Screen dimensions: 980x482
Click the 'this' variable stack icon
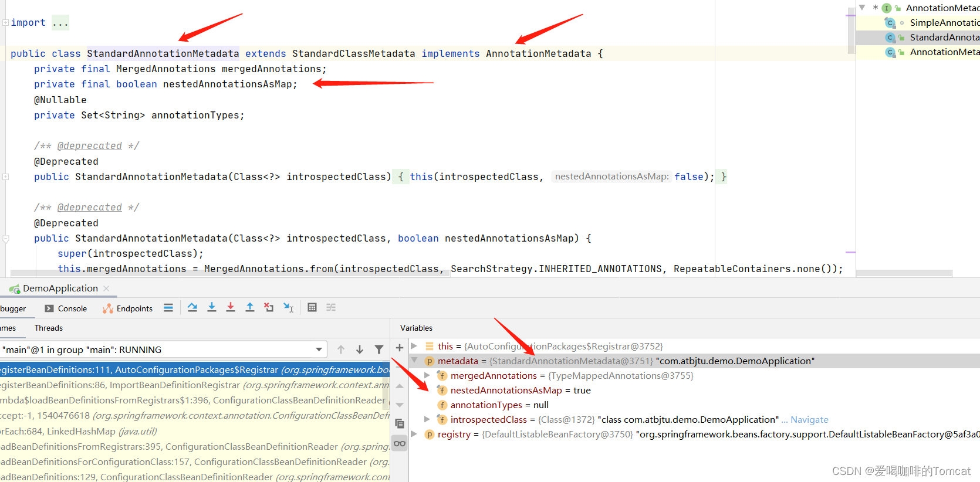click(x=430, y=347)
